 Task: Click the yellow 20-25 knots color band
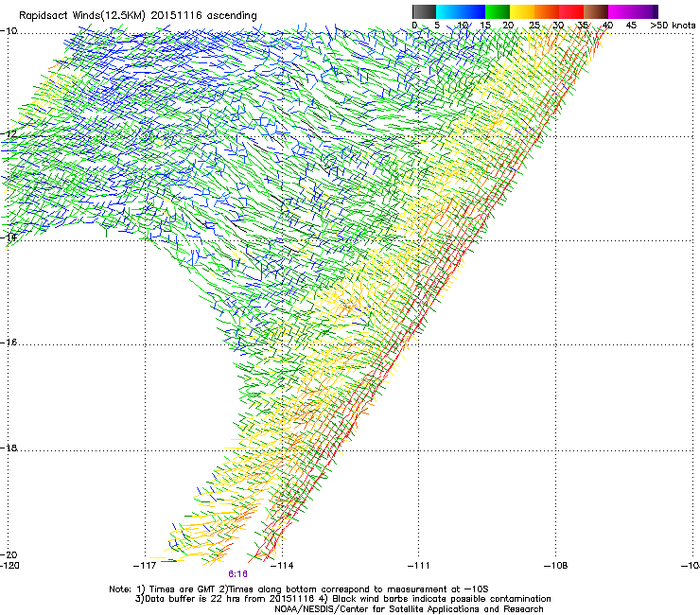pyautogui.click(x=522, y=11)
